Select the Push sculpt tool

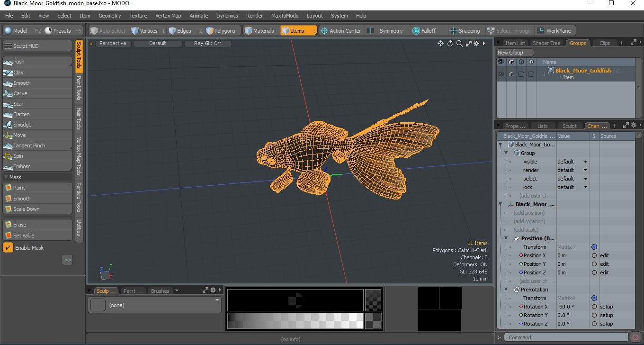37,62
